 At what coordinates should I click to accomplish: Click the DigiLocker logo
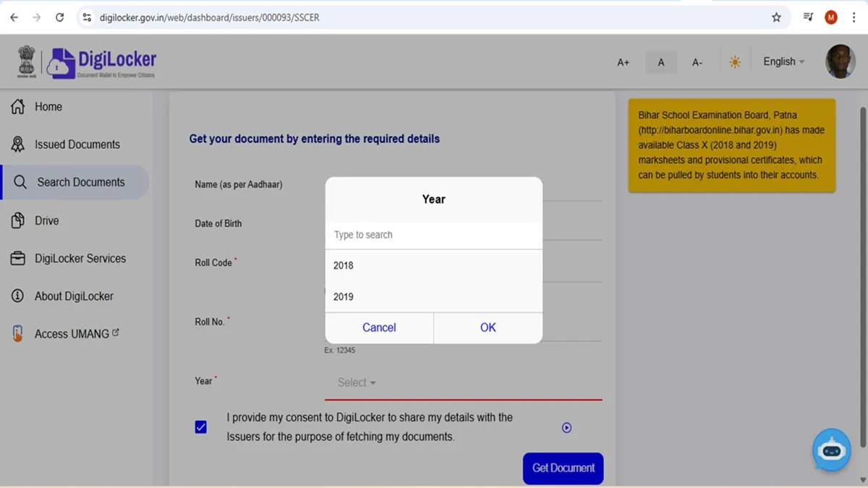click(101, 63)
